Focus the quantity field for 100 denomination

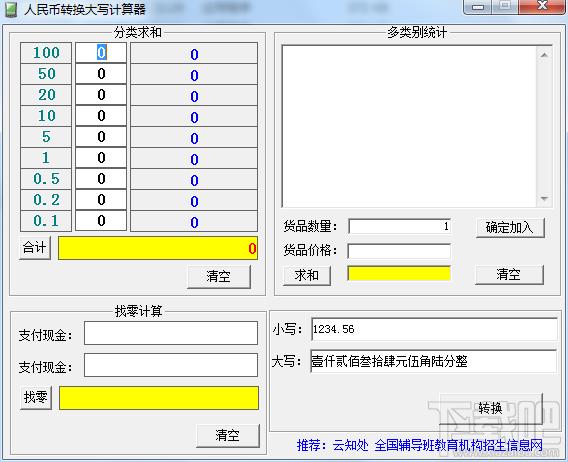(x=101, y=53)
